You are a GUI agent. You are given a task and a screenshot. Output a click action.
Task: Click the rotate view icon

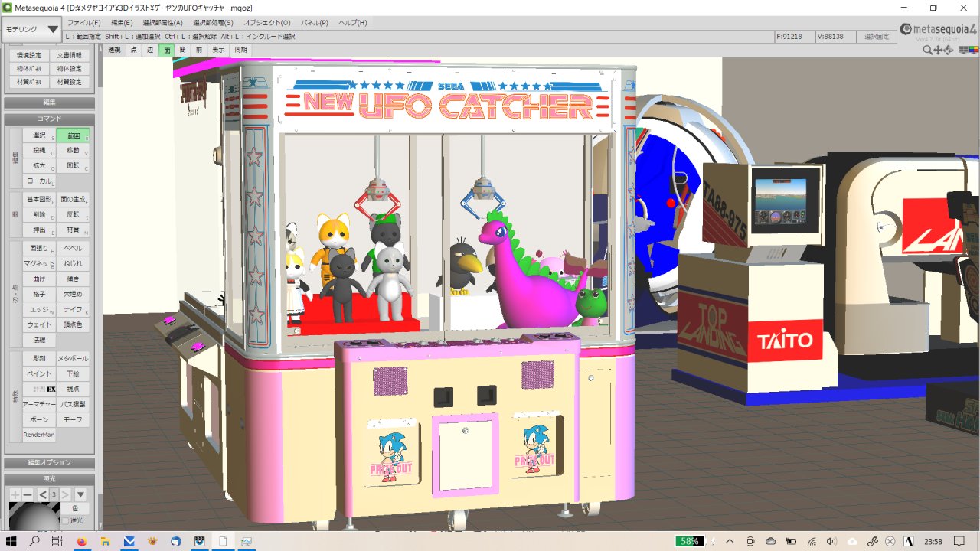tap(949, 51)
